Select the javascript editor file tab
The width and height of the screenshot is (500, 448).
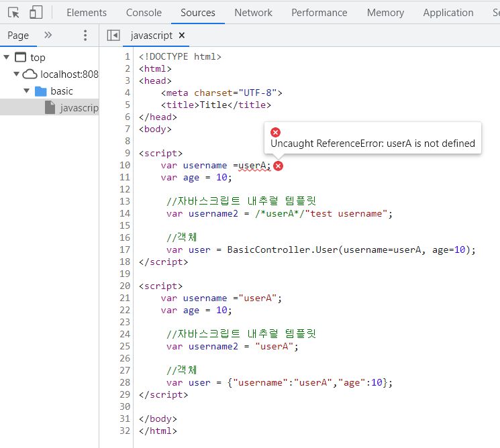pos(152,36)
